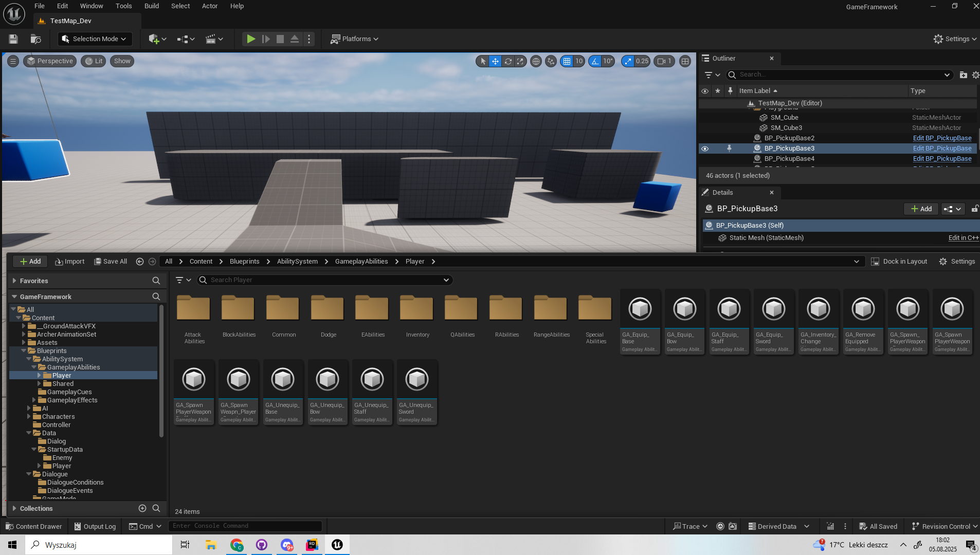Activate the select objects tool in the viewport

point(483,61)
